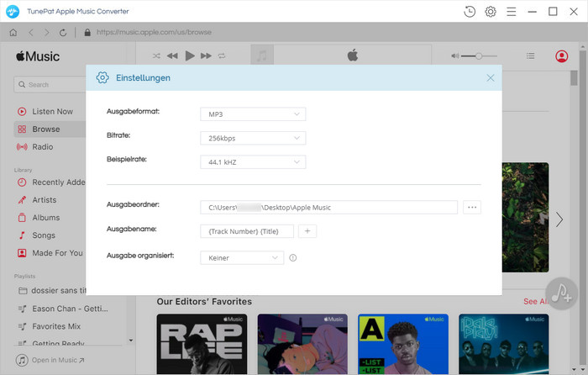The width and height of the screenshot is (588, 375).
Task: Click the URL address bar
Action: click(154, 33)
